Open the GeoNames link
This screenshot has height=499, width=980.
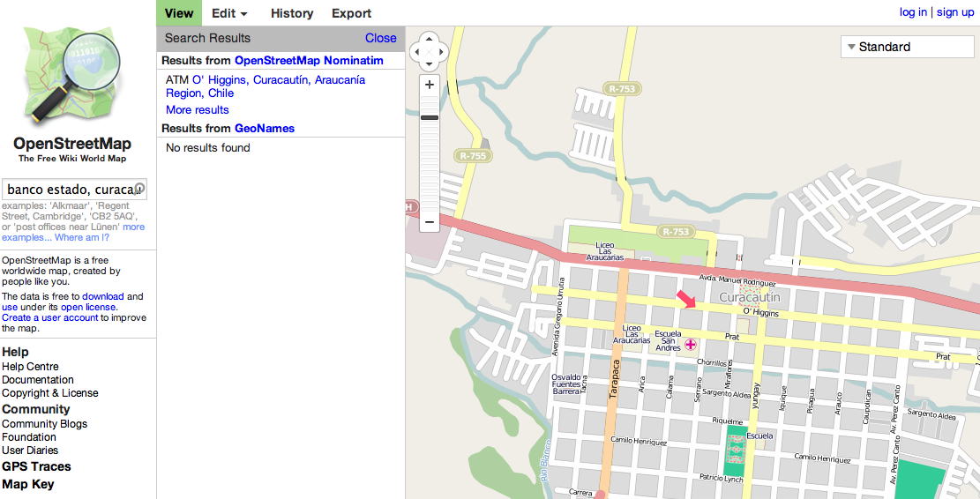pos(265,128)
